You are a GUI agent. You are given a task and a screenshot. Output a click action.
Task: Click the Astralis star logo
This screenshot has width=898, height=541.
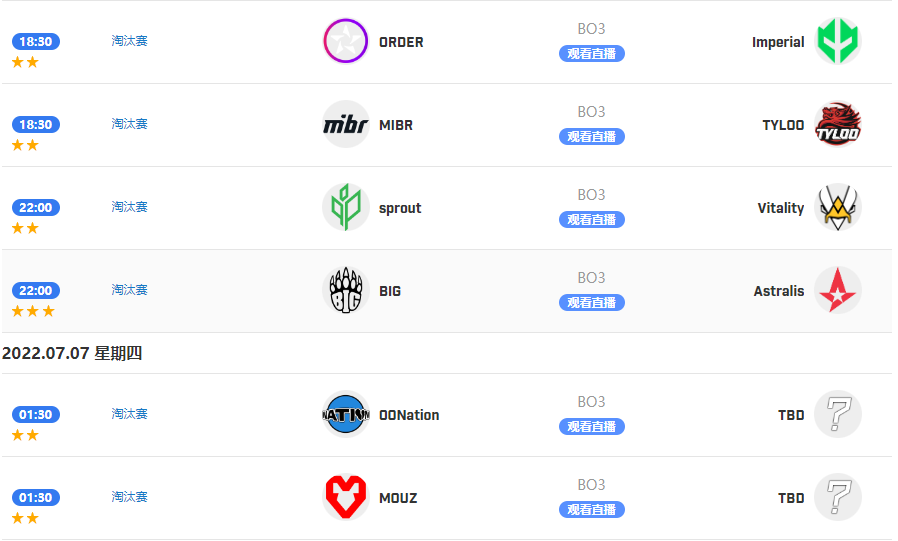click(x=837, y=290)
